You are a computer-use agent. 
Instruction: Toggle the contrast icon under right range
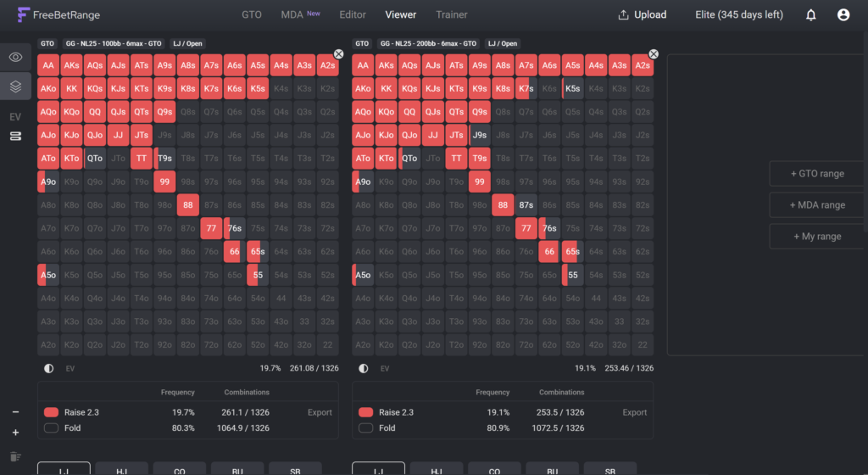pos(363,368)
